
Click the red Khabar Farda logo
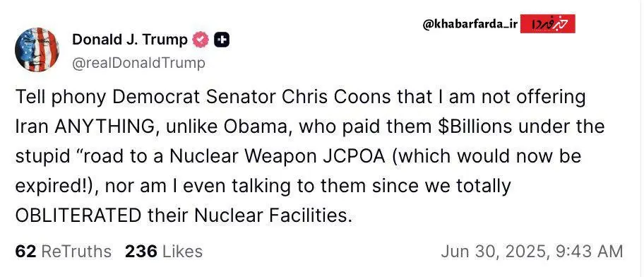(547, 24)
